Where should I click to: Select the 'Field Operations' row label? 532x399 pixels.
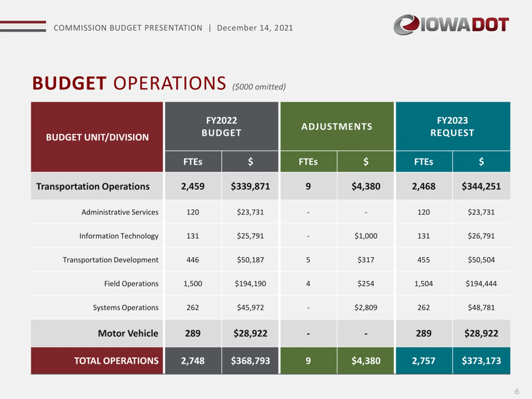coord(131,283)
